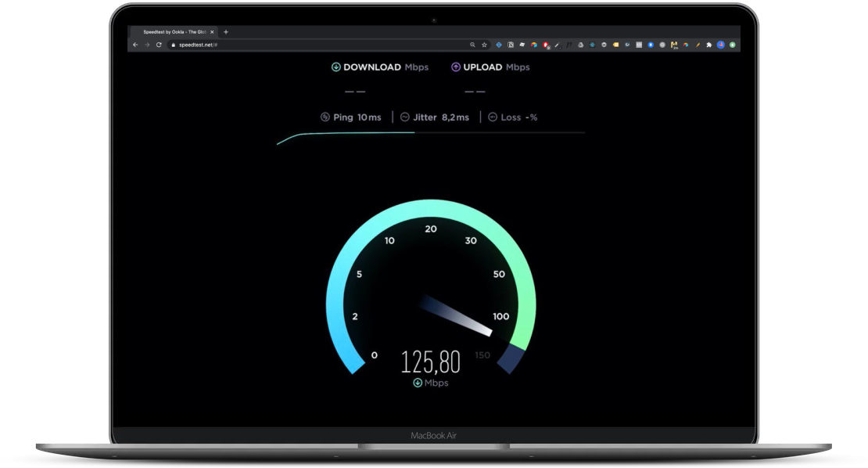
Task: Open the zoom magnifier in the address bar
Action: point(472,45)
